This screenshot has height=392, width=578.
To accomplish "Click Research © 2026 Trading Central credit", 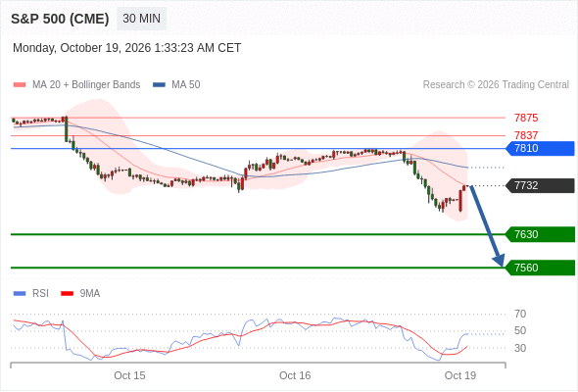I will 496,85.
